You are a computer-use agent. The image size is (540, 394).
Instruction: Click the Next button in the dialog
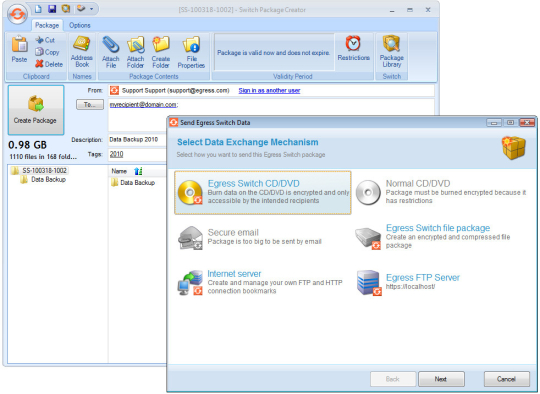pos(441,379)
